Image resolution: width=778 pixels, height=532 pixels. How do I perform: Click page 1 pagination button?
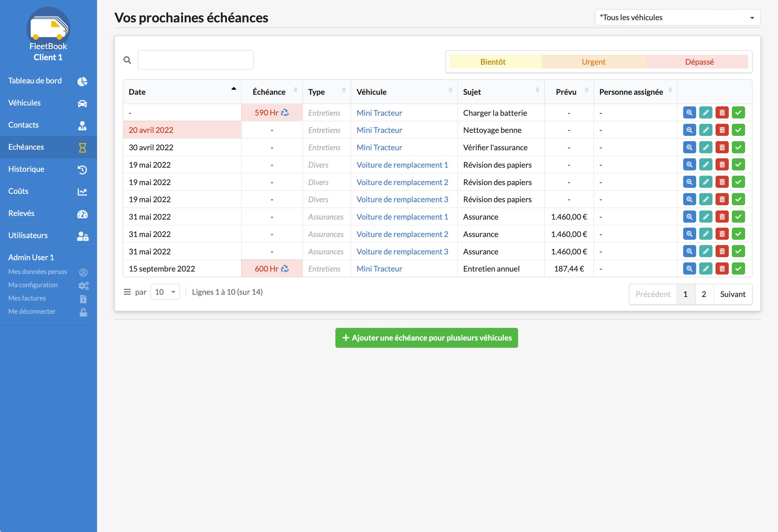(x=686, y=294)
